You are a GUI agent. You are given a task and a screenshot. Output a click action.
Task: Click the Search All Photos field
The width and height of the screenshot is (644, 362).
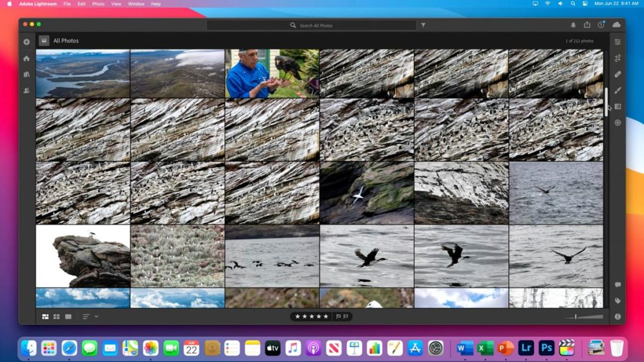pos(311,26)
